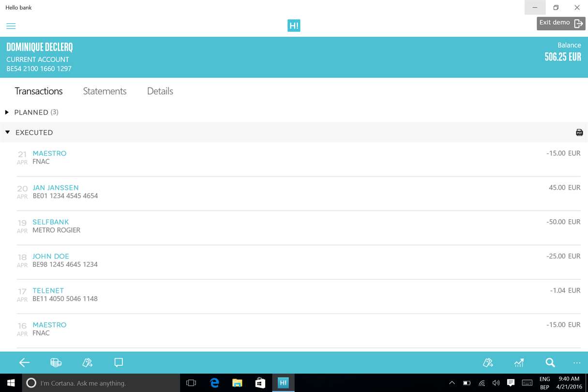
Task: Open the hamburger menu
Action: tap(11, 26)
